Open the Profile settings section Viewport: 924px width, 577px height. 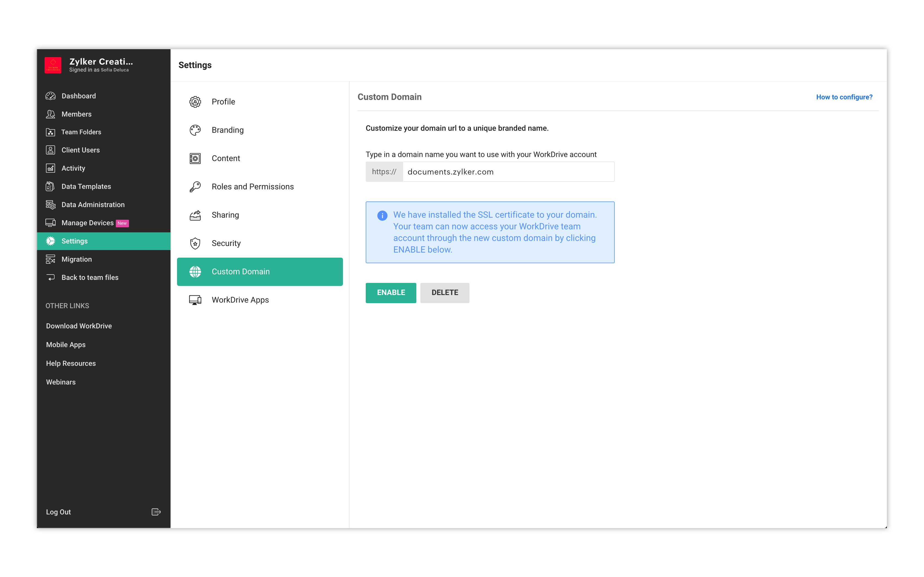[223, 102]
